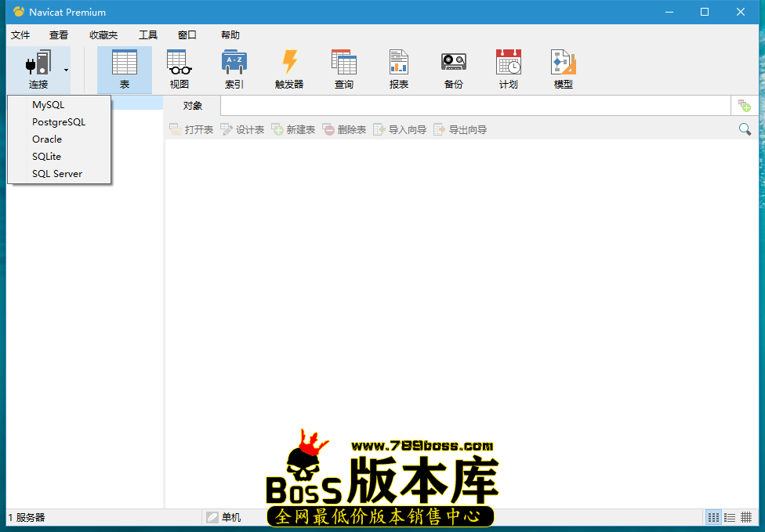This screenshot has width=765, height=532.
Task: Open the 备份 (Backup) icon
Action: pyautogui.click(x=453, y=69)
